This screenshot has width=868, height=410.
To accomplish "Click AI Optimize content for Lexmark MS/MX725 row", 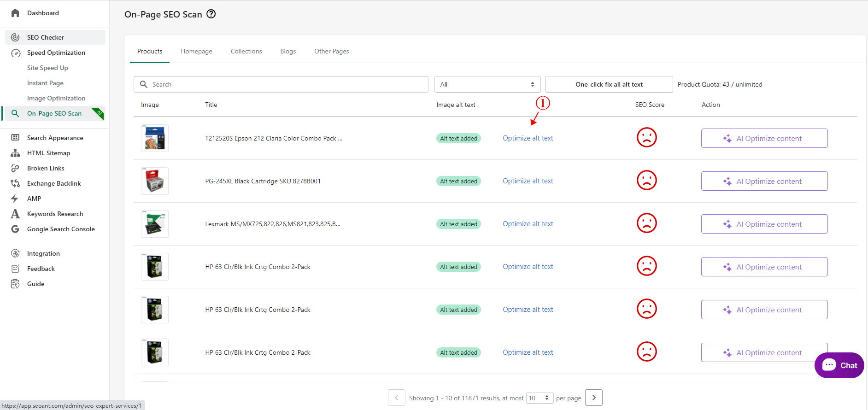I will [x=764, y=224].
